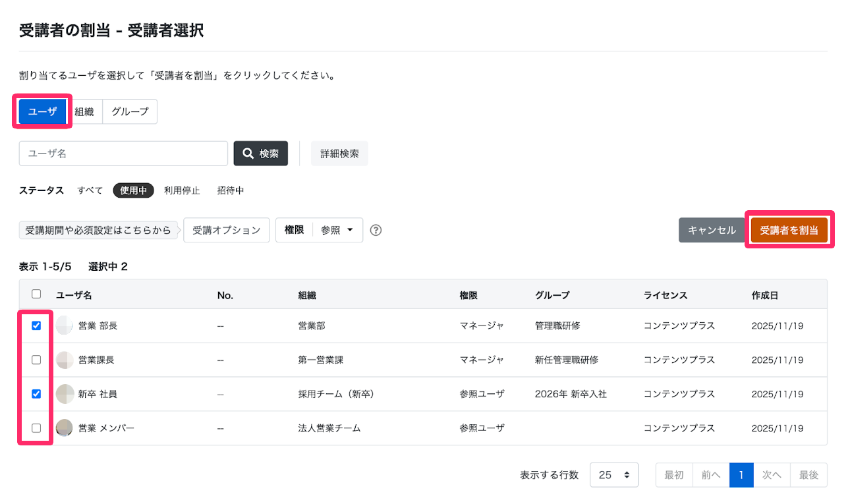Image resolution: width=850 pixels, height=504 pixels.
Task: Click the ライセンス column header
Action: point(666,295)
